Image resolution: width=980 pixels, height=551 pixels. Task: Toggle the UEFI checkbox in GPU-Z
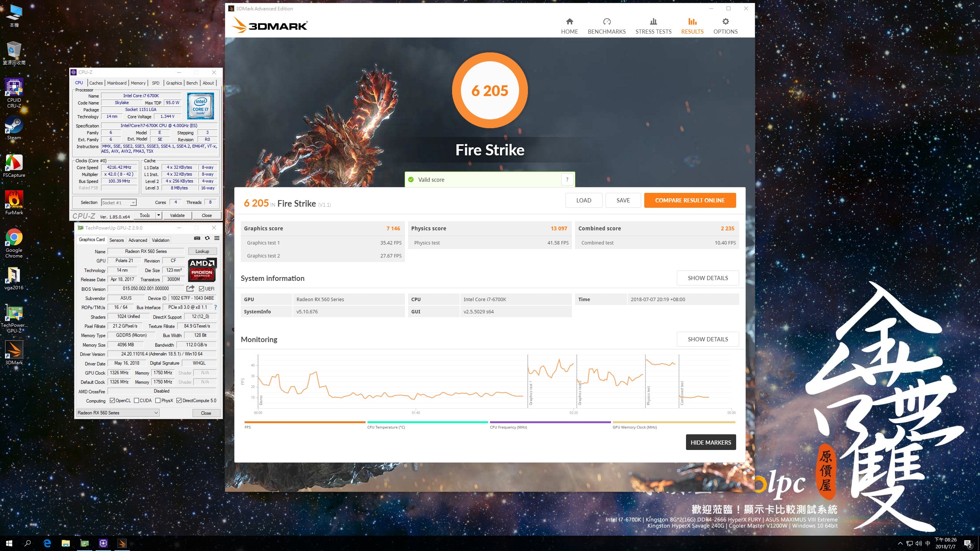tap(201, 289)
